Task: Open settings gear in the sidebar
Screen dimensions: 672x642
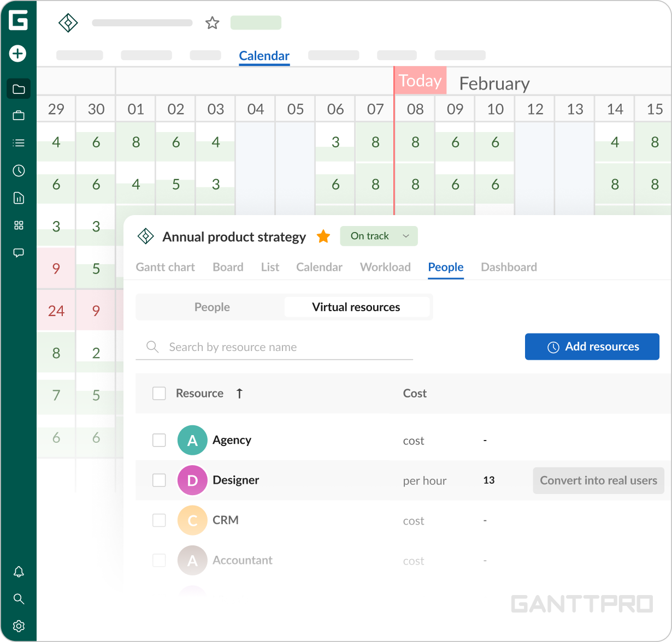Action: [19, 626]
